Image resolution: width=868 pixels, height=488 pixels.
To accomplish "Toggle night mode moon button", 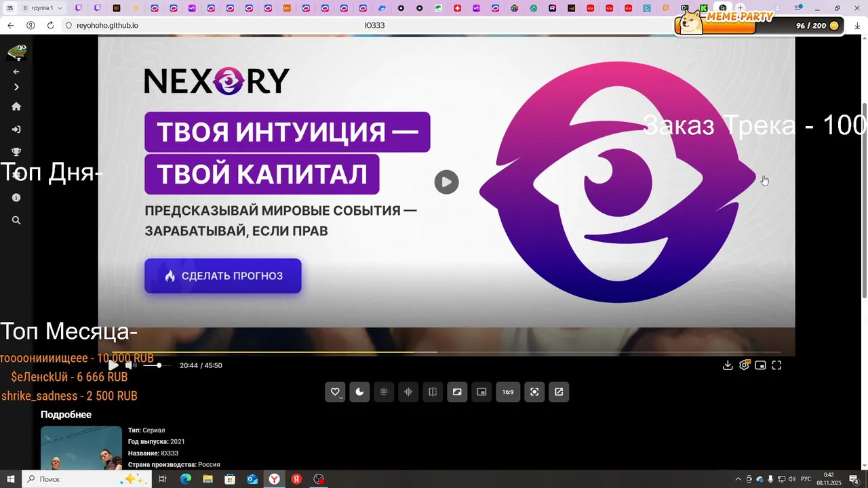I will pos(359,392).
